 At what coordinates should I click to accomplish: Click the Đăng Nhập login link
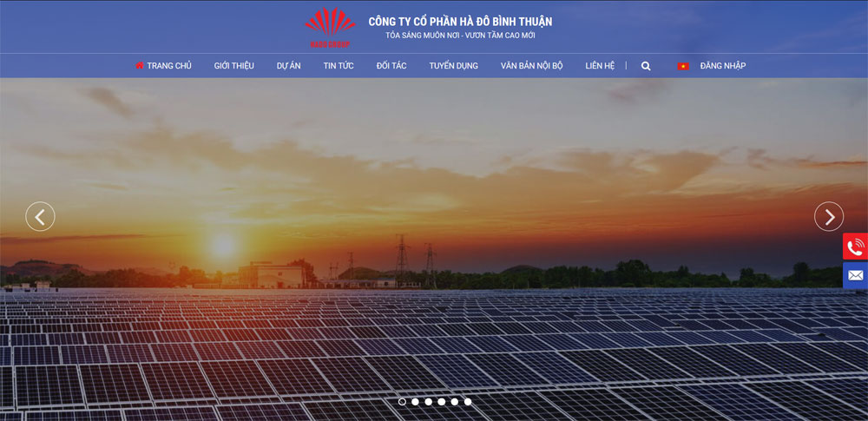[723, 65]
